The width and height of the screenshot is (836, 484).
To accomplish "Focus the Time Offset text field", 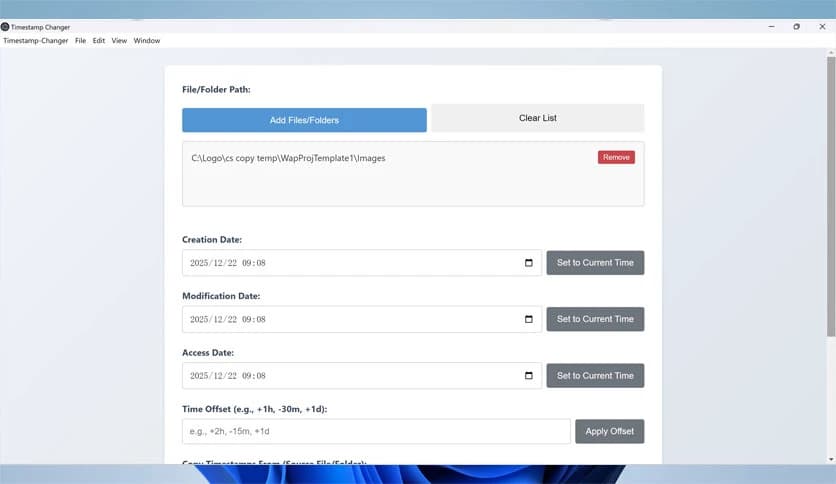I will [375, 431].
